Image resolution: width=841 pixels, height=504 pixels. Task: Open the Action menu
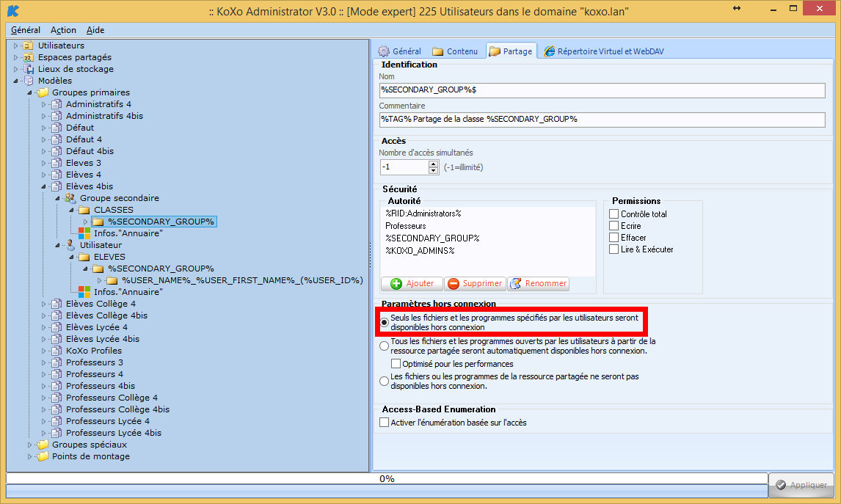[x=63, y=30]
